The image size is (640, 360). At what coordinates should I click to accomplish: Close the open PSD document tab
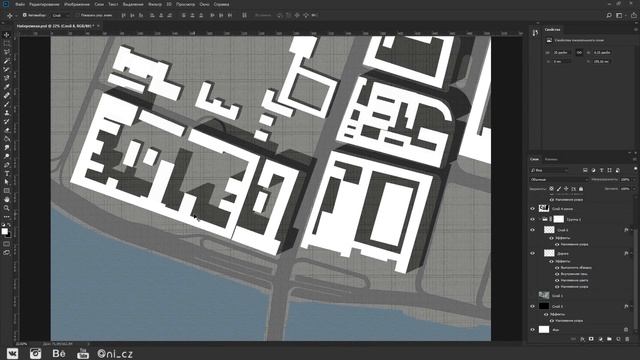pyautogui.click(x=98, y=26)
